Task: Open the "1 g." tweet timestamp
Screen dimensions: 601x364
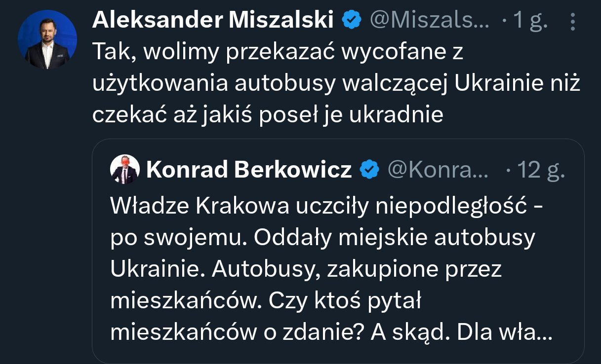Action: coord(528,22)
